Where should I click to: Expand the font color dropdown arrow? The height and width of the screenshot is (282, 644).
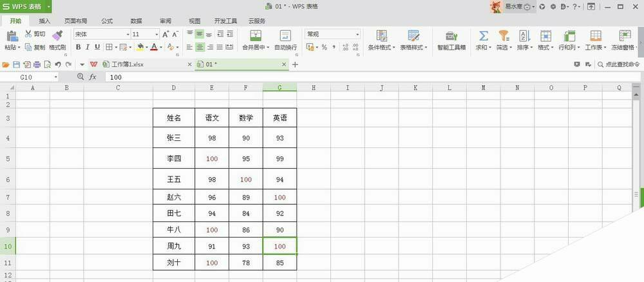tap(160, 47)
